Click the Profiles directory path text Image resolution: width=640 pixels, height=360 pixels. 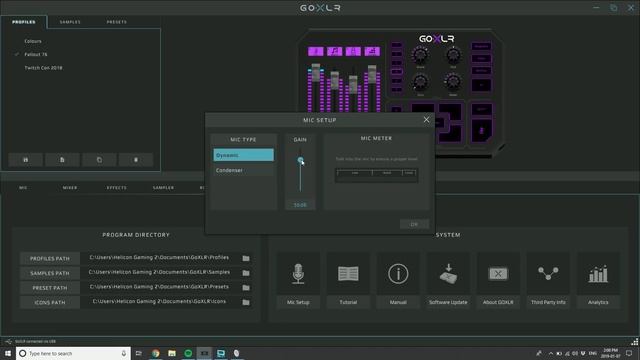click(159, 258)
